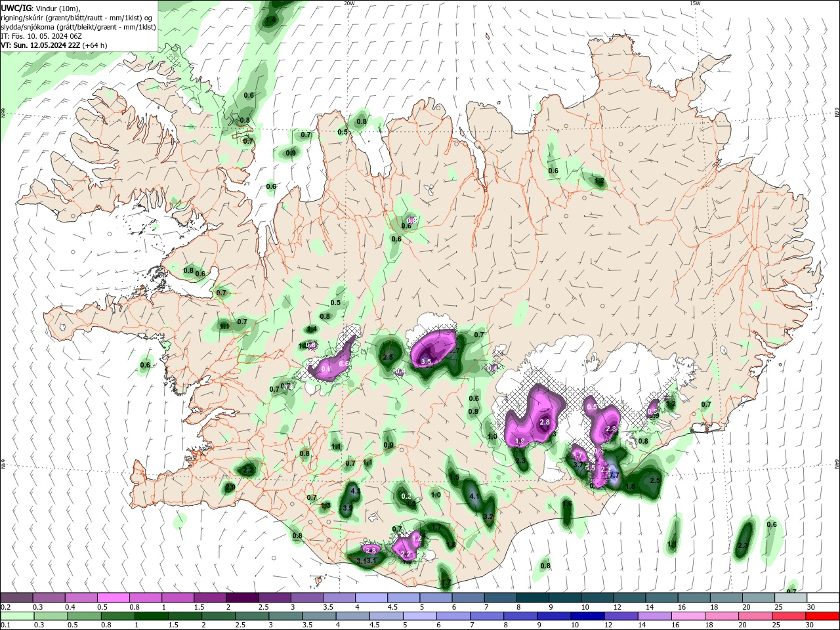Click the 3.5 value in the purple snowfall blob

coord(426,362)
